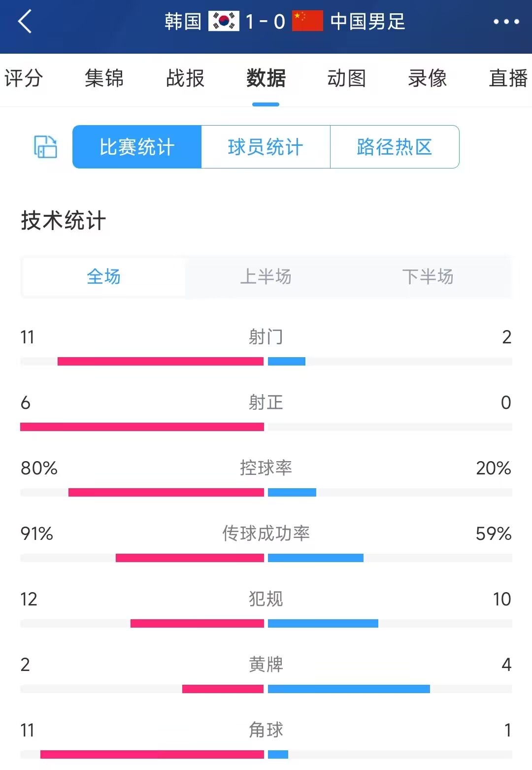Viewport: 532px width, 770px height.
Task: Tap the China flag icon
Action: [307, 21]
